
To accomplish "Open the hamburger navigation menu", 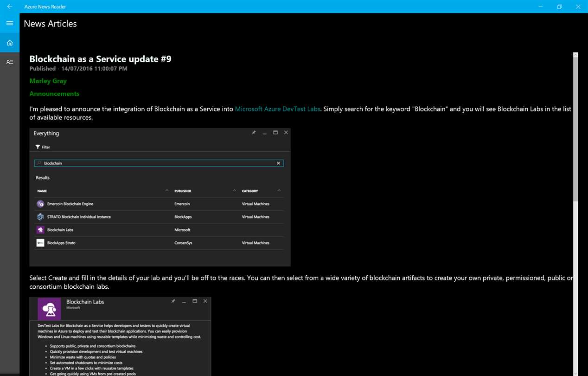I will (x=10, y=23).
